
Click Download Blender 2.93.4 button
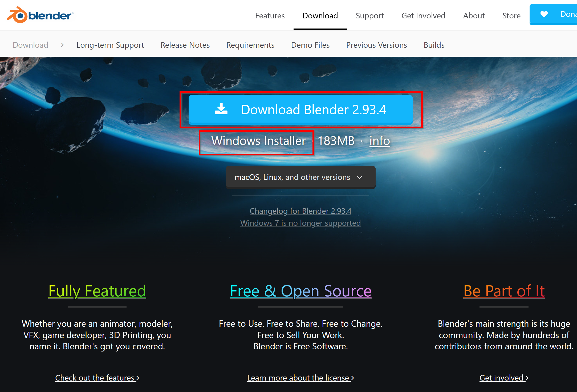click(x=300, y=110)
